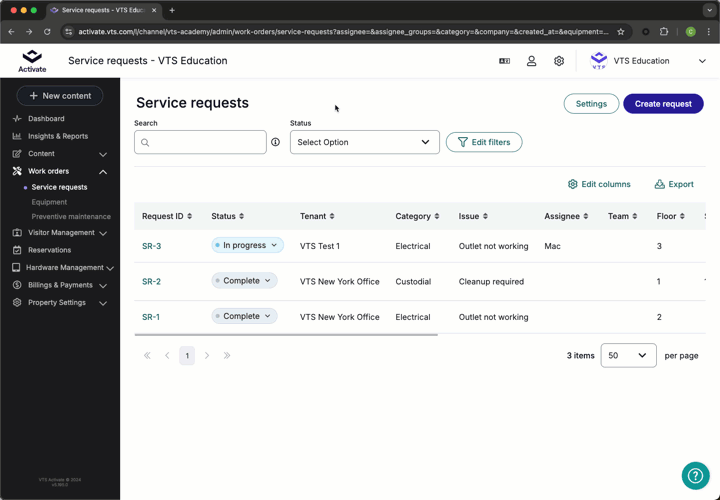This screenshot has width=720, height=500.
Task: Click browser back arrow
Action: (x=11, y=32)
